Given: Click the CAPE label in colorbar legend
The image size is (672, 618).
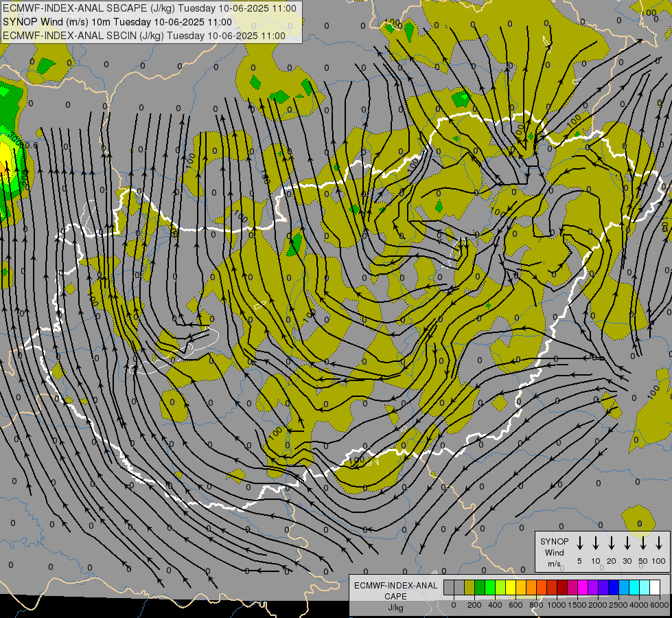Looking at the screenshot, I should coord(395,597).
